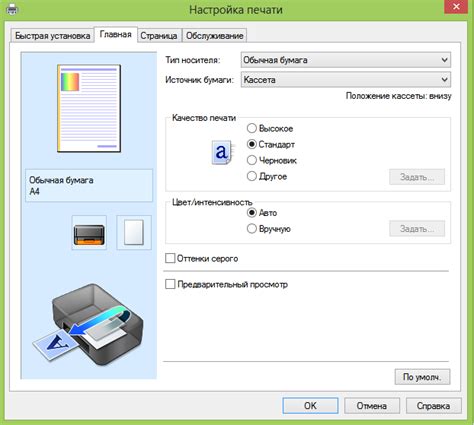474x425 pixels.
Task: Click the По умолч. button
Action: (422, 377)
